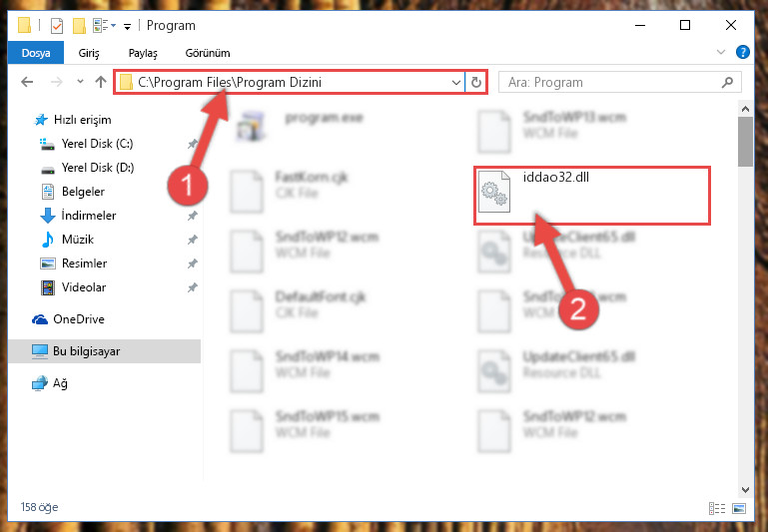Expand the recent locations dropdown arrow

tap(80, 82)
